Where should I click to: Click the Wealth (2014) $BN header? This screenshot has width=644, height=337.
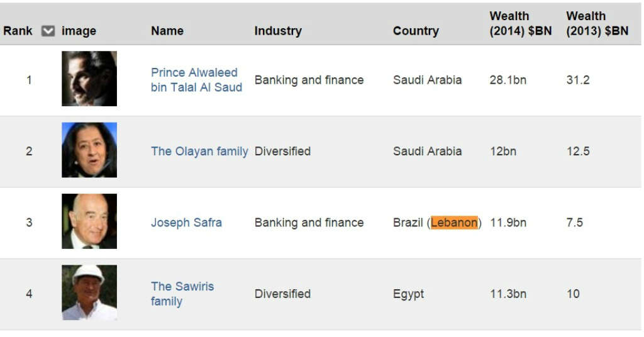point(520,23)
